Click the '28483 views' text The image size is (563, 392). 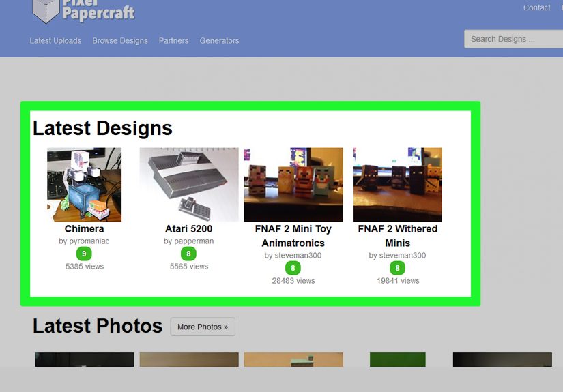(x=293, y=280)
